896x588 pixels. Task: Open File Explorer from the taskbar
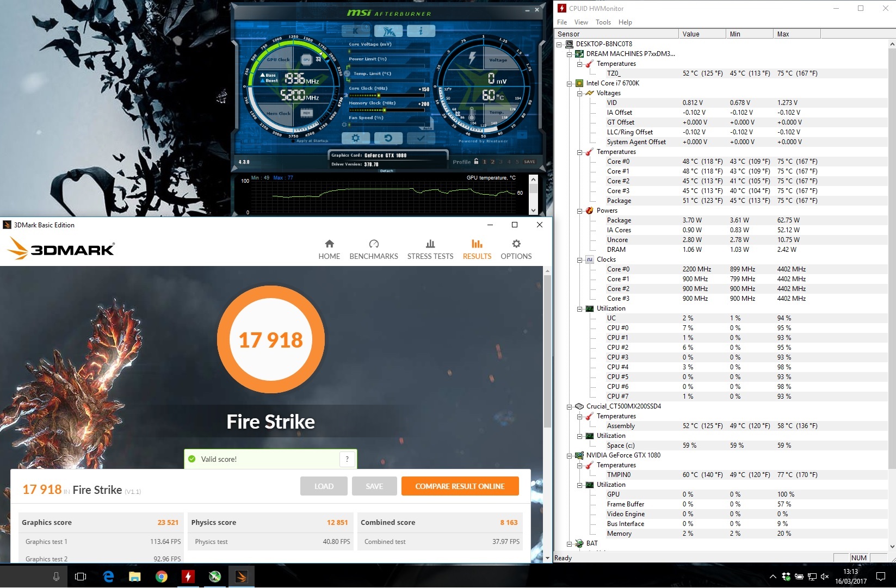point(134,576)
